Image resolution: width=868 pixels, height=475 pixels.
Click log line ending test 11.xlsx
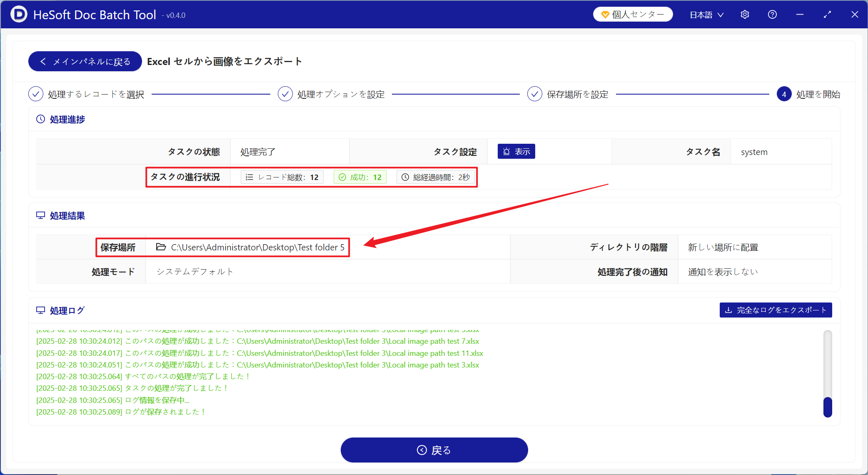point(260,353)
